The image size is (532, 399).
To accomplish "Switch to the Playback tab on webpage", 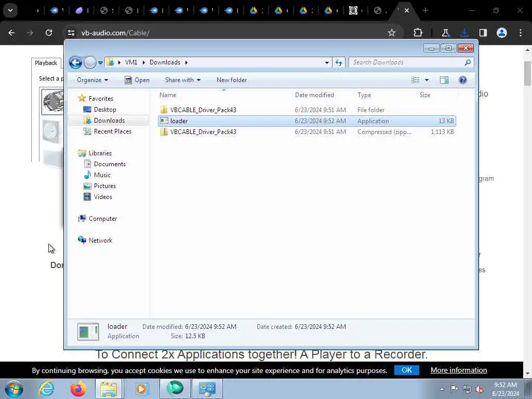I will [46, 63].
